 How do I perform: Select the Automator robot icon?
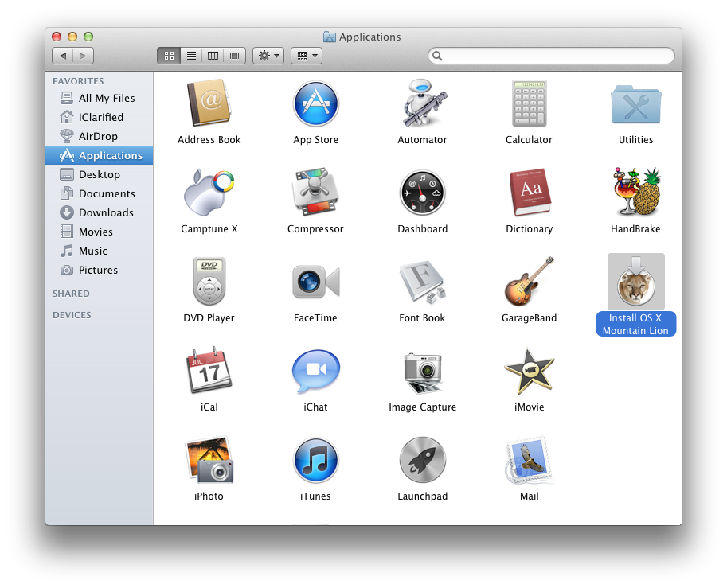422,104
